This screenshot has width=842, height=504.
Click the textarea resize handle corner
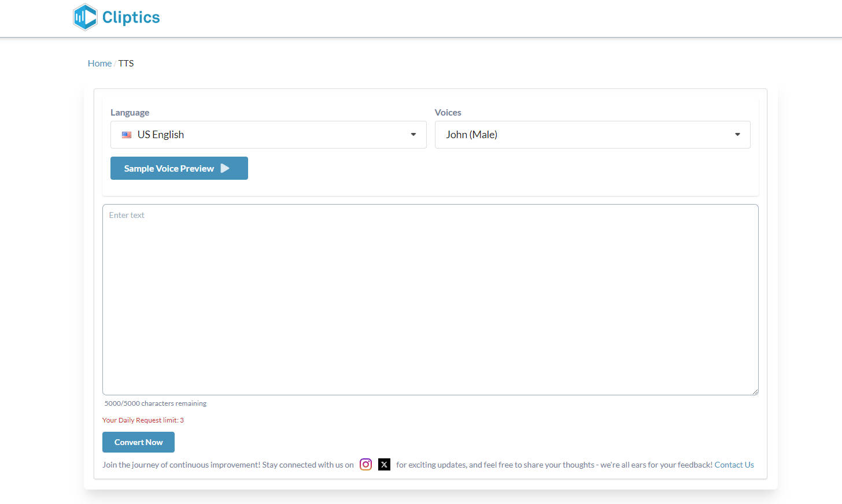(755, 392)
